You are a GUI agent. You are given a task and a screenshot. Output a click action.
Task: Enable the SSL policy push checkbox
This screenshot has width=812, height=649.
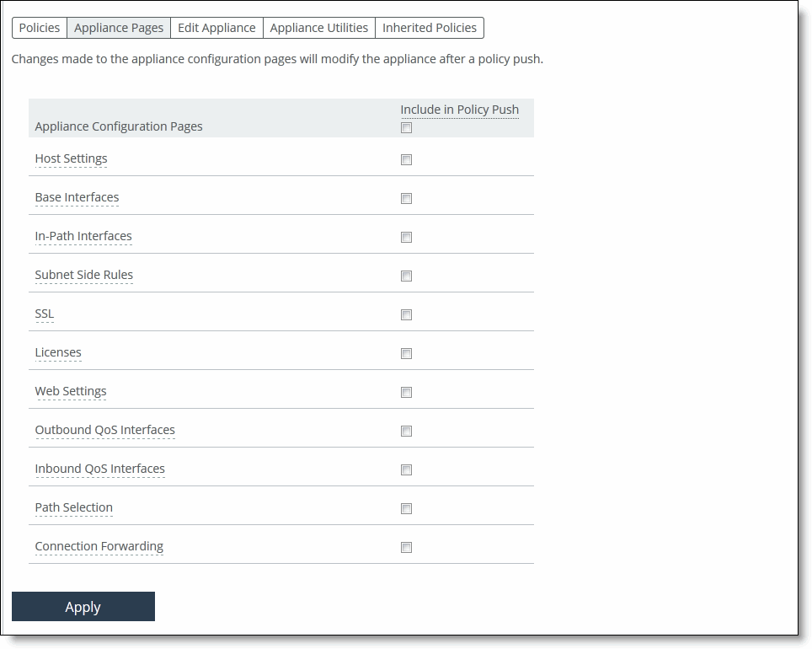pos(406,314)
